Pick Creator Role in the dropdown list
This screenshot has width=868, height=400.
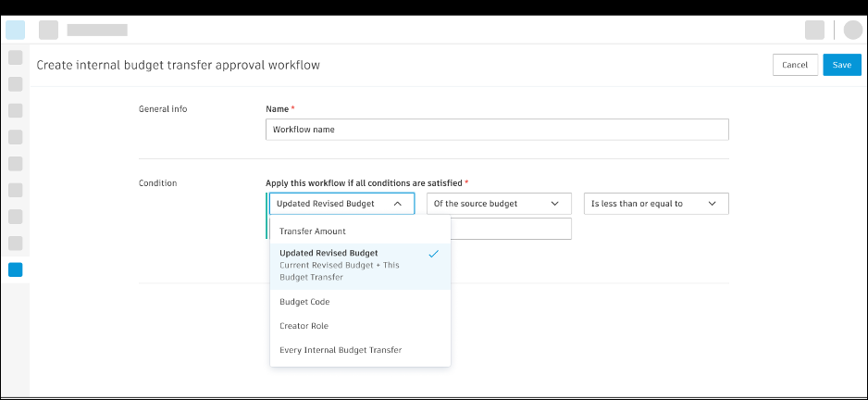pos(304,326)
